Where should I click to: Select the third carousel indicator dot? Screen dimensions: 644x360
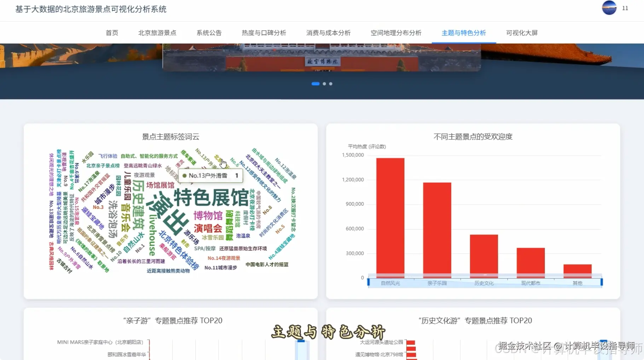(x=330, y=84)
